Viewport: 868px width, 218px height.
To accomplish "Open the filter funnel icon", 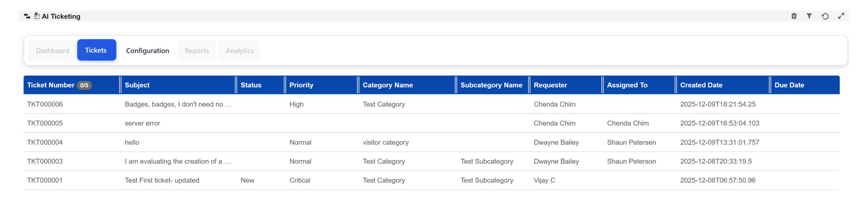I will 809,16.
